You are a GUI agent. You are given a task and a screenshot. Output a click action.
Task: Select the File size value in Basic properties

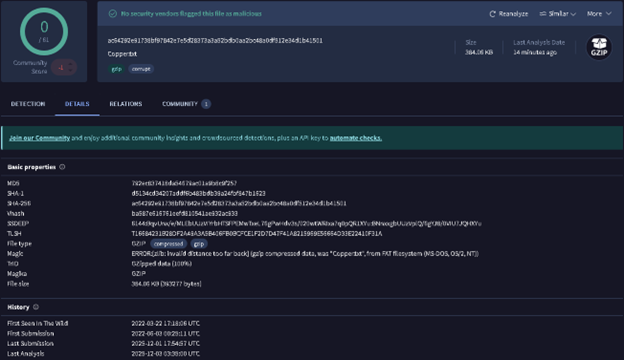click(166, 284)
